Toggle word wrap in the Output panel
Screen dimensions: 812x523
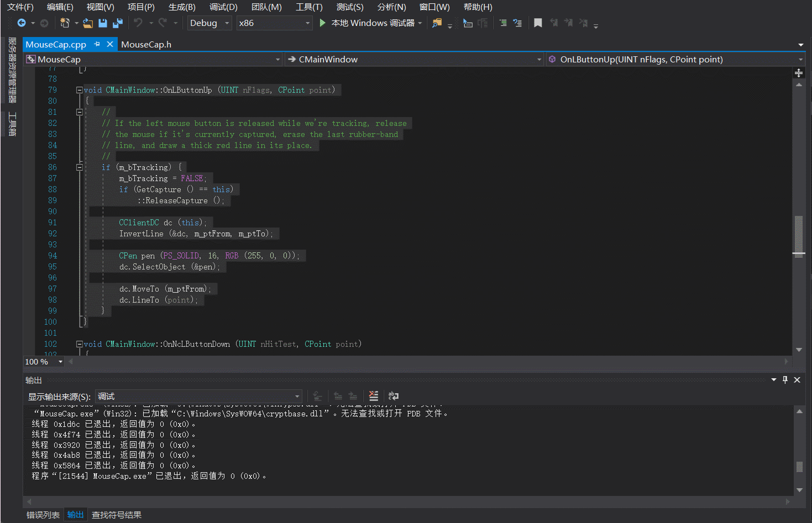point(394,396)
